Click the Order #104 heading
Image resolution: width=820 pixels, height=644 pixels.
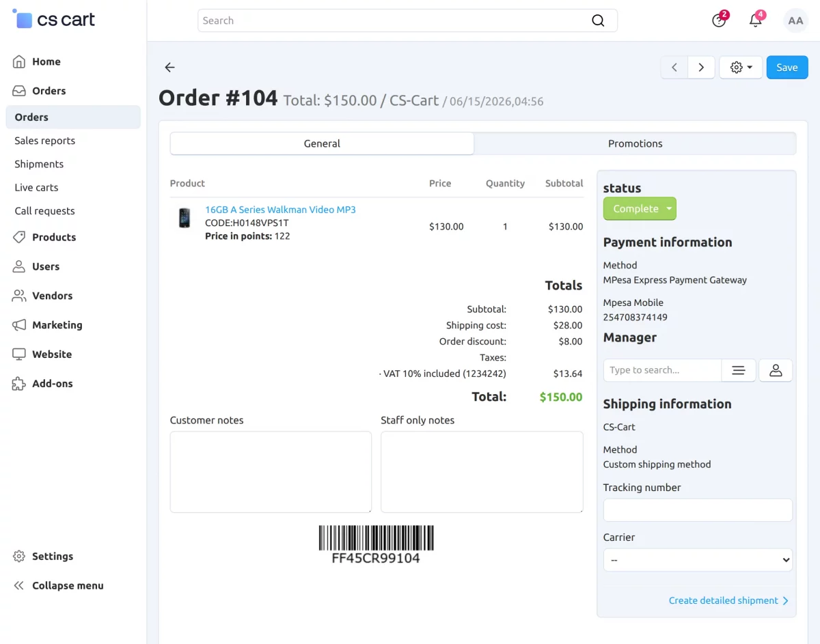[218, 98]
